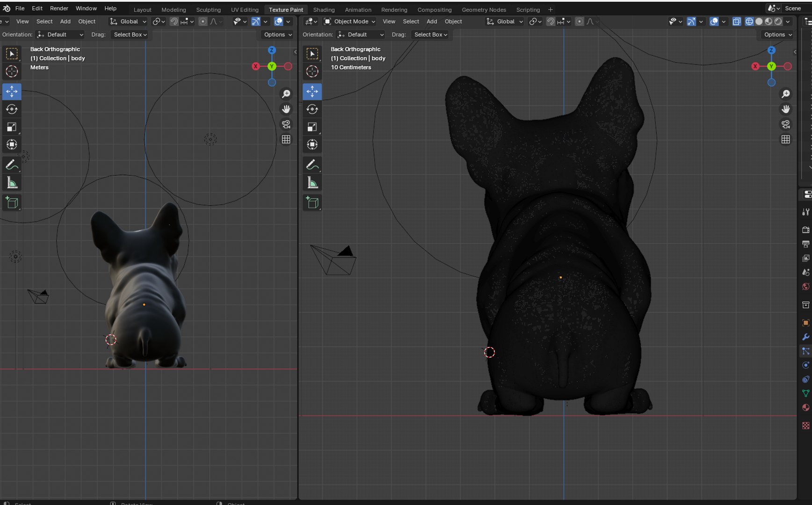Click blue Z axis on right viewport gizmo
This screenshot has width=812, height=505.
point(771,50)
